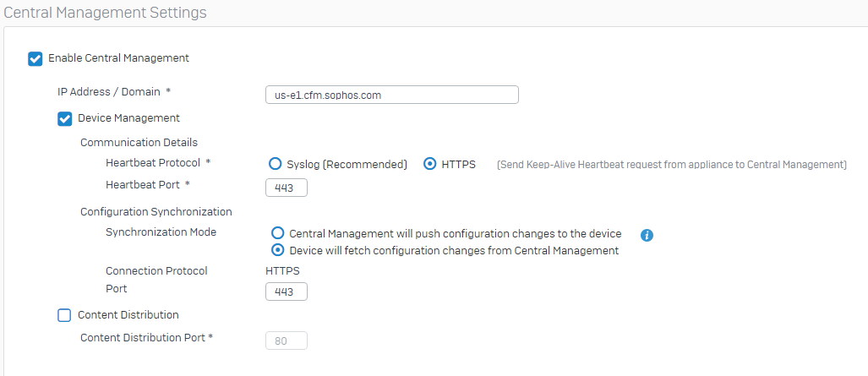Screen dimensions: 868x376
Task: Click the Central Management will push label
Action: click(456, 233)
